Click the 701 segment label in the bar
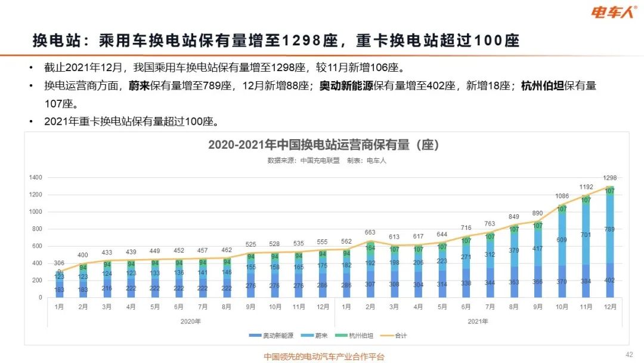 pyautogui.click(x=586, y=235)
